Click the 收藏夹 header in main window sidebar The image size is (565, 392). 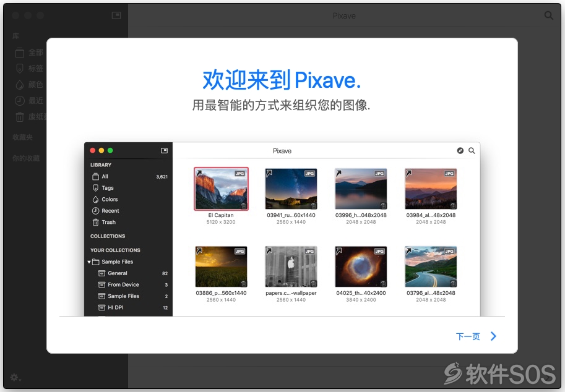click(22, 137)
